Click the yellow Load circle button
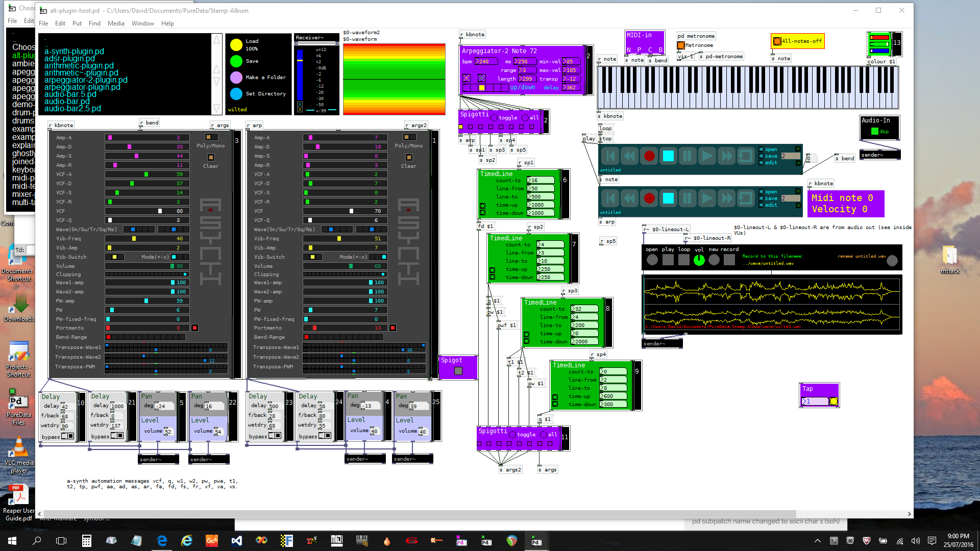The image size is (980, 551). [236, 45]
